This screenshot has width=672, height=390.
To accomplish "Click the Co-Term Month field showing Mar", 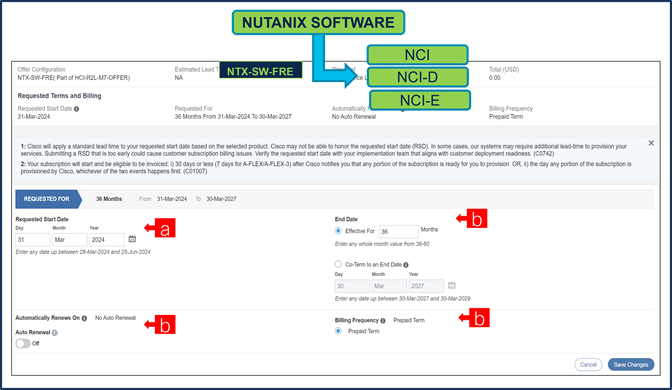I will pyautogui.click(x=389, y=286).
